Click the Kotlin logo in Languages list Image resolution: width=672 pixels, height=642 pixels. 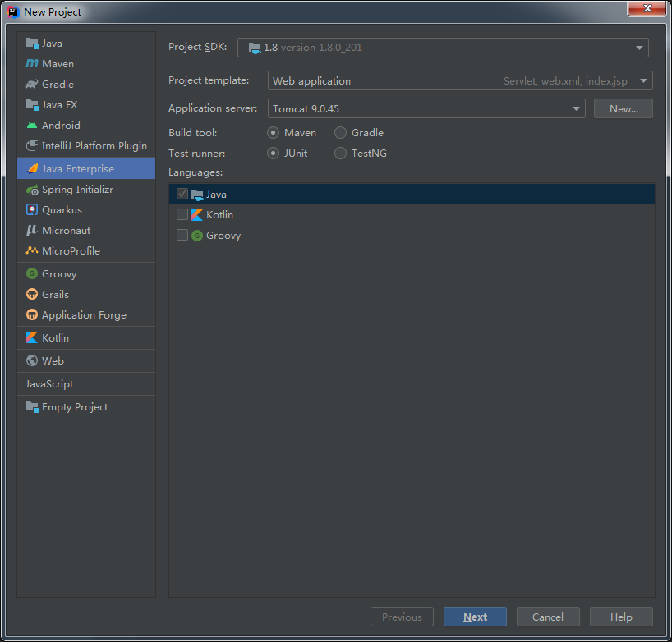click(197, 215)
